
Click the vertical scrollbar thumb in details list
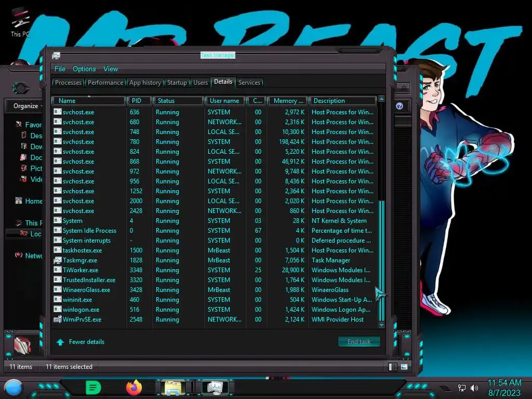(381, 260)
